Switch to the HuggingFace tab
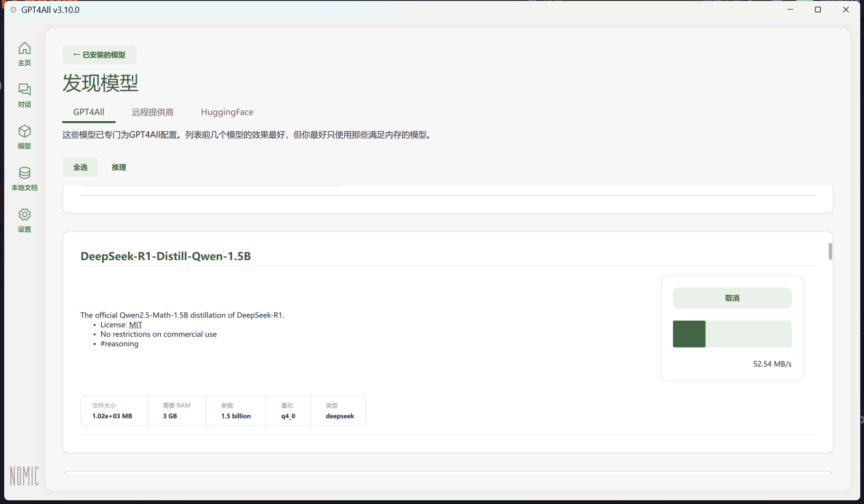 point(227,112)
